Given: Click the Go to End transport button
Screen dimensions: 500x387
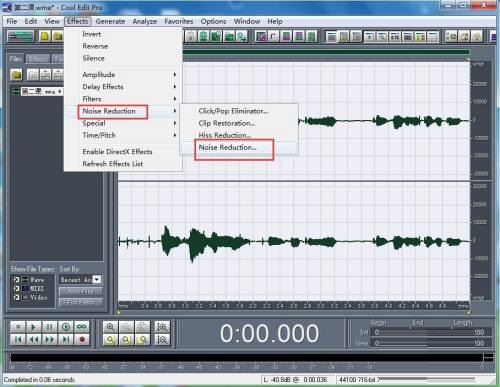Looking at the screenshot, I should tap(66, 340).
